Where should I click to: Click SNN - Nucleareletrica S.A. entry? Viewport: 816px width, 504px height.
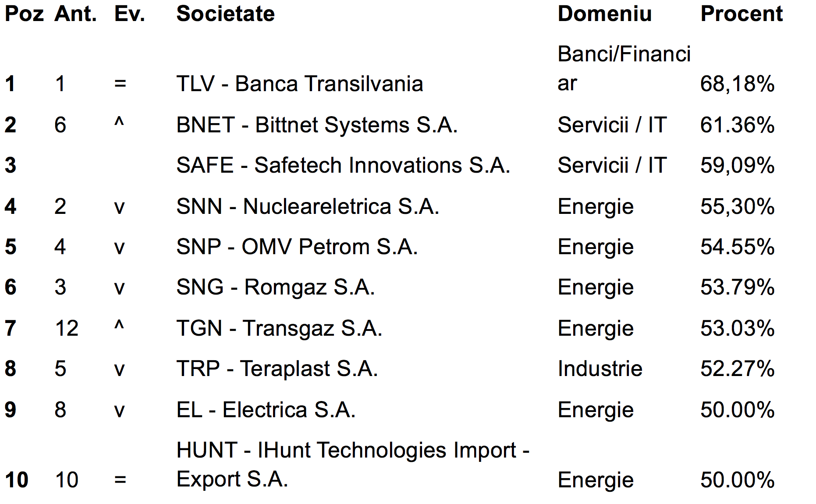308,206
